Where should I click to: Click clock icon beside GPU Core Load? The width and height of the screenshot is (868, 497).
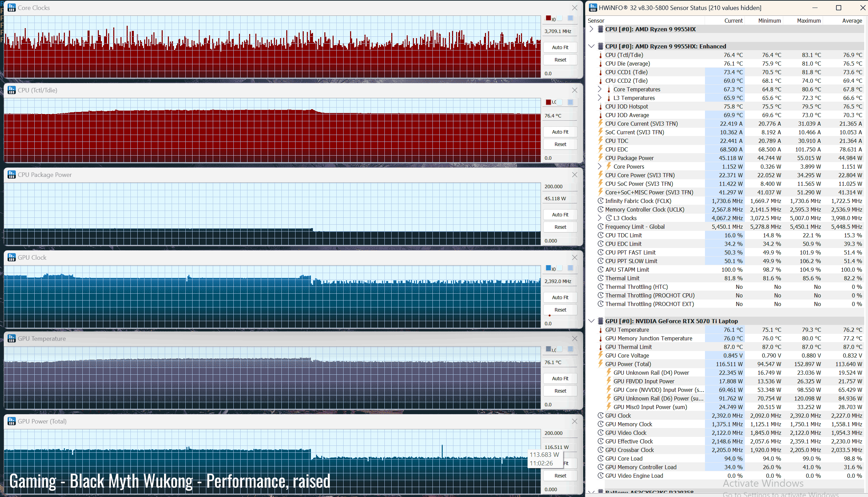600,459
